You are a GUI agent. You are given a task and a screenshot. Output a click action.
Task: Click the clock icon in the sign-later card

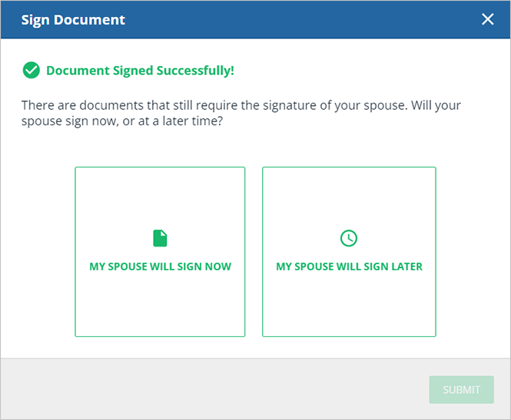pyautogui.click(x=349, y=238)
